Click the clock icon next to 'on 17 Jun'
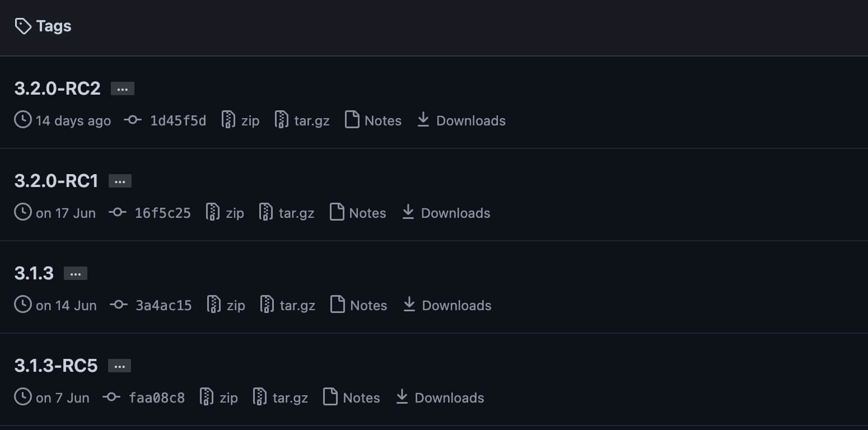The height and width of the screenshot is (430, 868). [x=23, y=212]
